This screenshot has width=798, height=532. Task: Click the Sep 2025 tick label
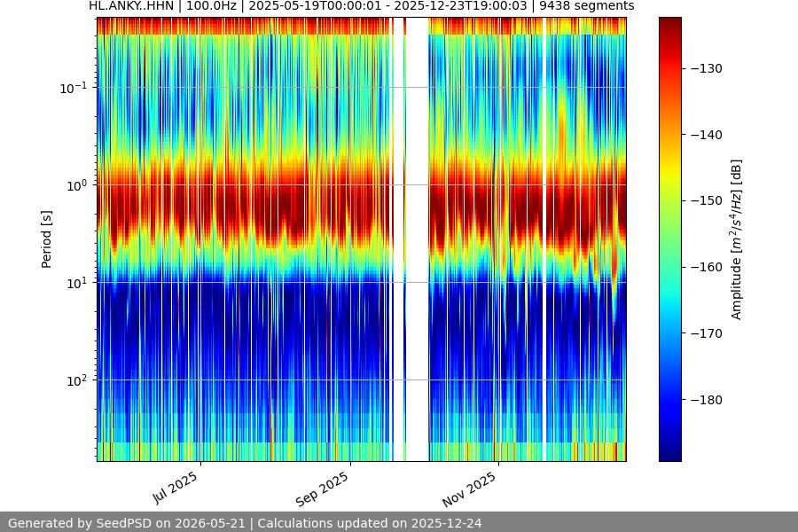pos(323,489)
